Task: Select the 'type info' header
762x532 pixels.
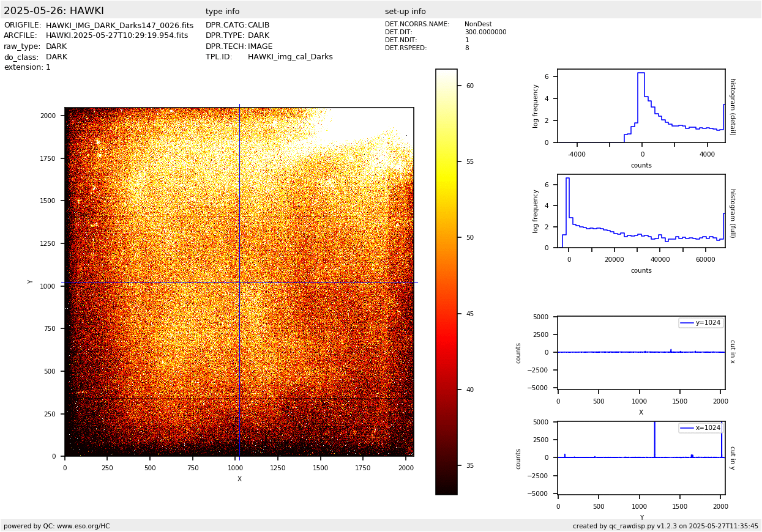Action: tap(222, 12)
